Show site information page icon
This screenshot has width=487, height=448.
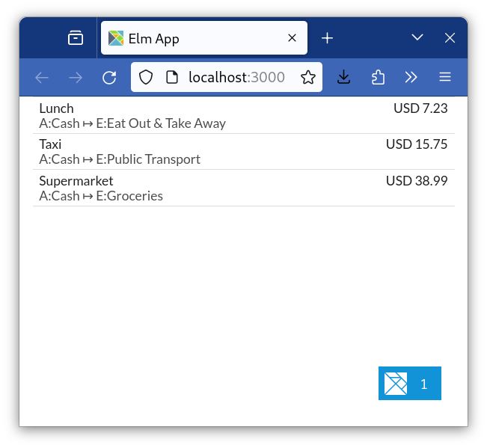tap(171, 77)
